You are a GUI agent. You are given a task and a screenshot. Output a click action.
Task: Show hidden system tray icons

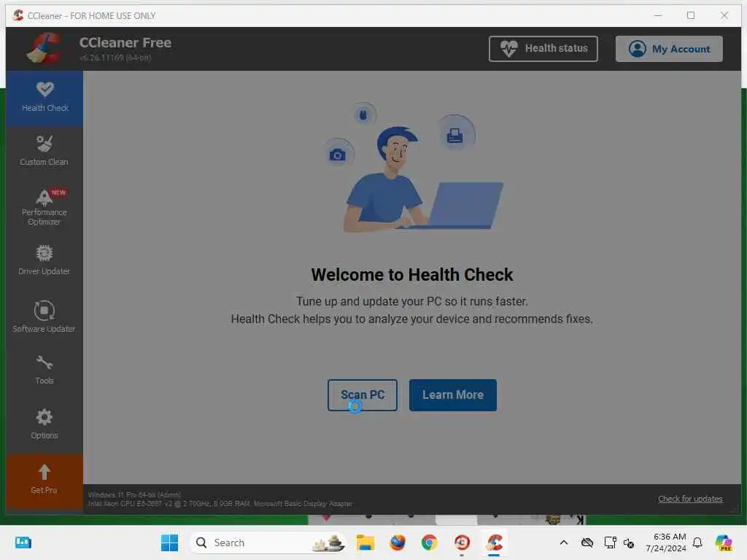(x=564, y=542)
